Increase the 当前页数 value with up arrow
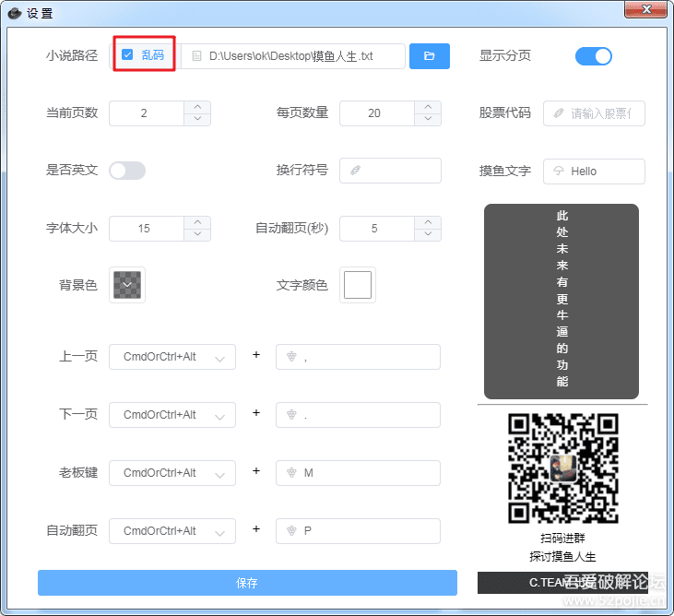Viewport: 674px width, 616px height. 197,107
